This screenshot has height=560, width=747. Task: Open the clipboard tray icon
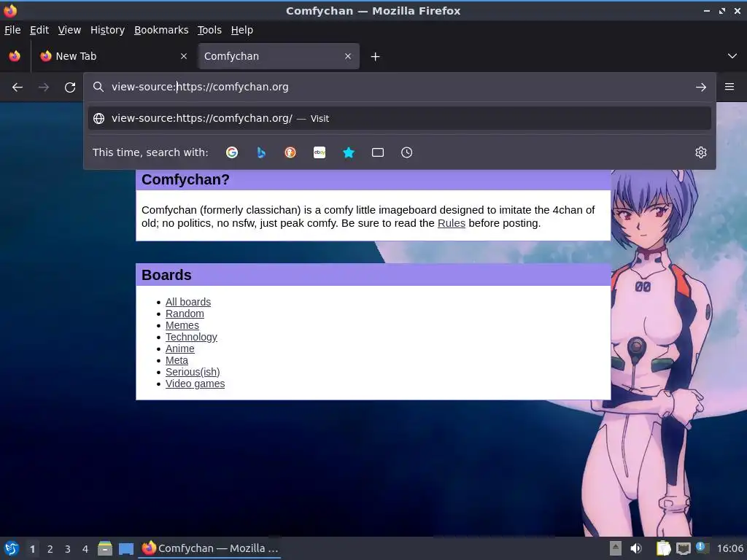[663, 548]
